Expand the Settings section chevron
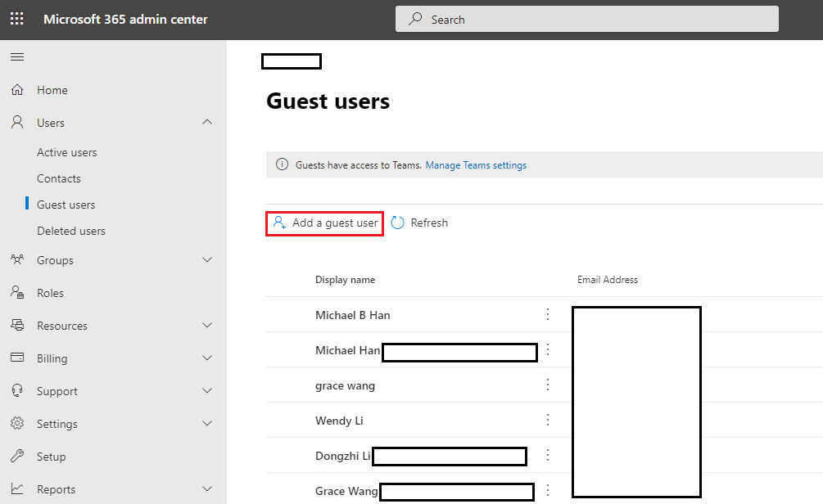Image resolution: width=823 pixels, height=504 pixels. point(207,423)
